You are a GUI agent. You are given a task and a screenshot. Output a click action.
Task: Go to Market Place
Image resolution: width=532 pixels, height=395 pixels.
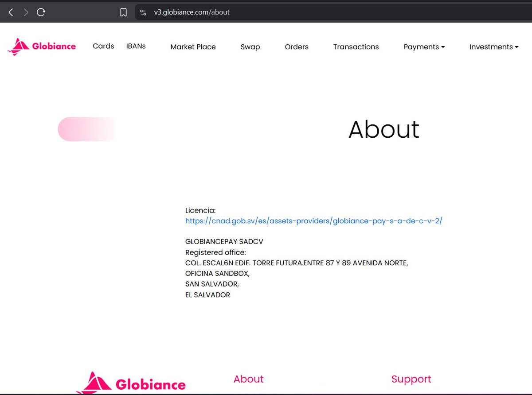(x=193, y=47)
